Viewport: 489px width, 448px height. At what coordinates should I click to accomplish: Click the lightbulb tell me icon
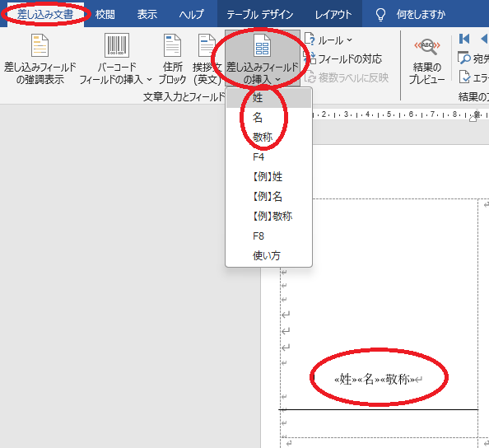coord(380,14)
